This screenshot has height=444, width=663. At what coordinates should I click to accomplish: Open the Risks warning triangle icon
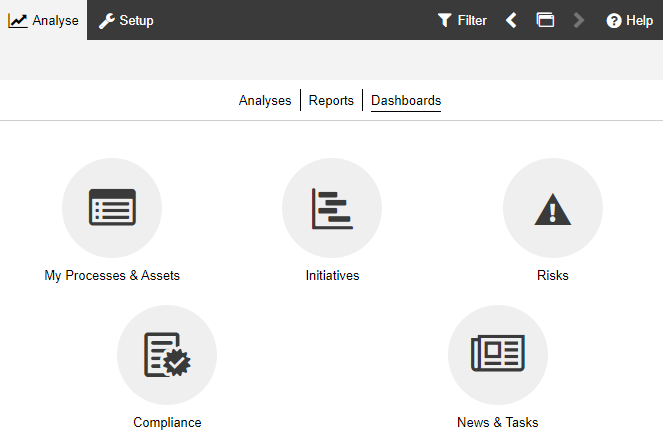pyautogui.click(x=552, y=208)
